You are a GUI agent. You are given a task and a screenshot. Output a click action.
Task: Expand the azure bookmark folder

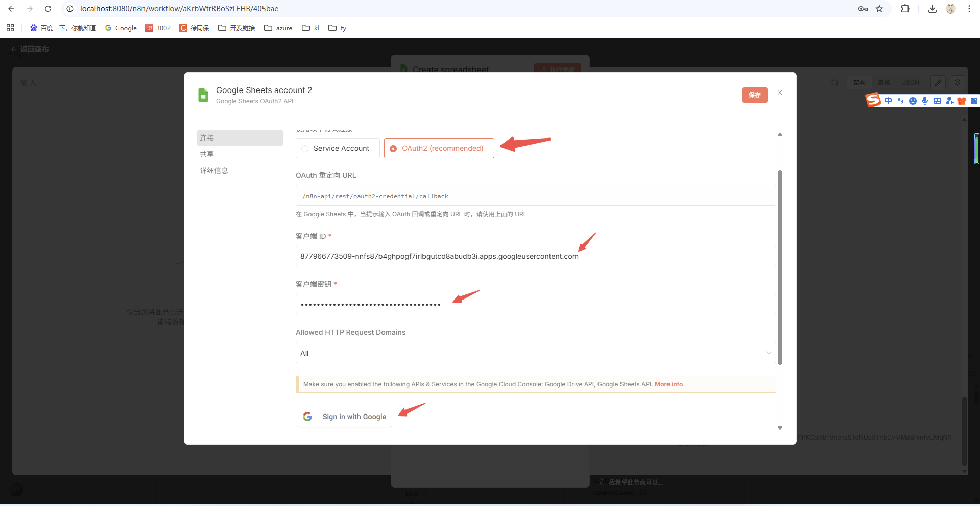(278, 28)
